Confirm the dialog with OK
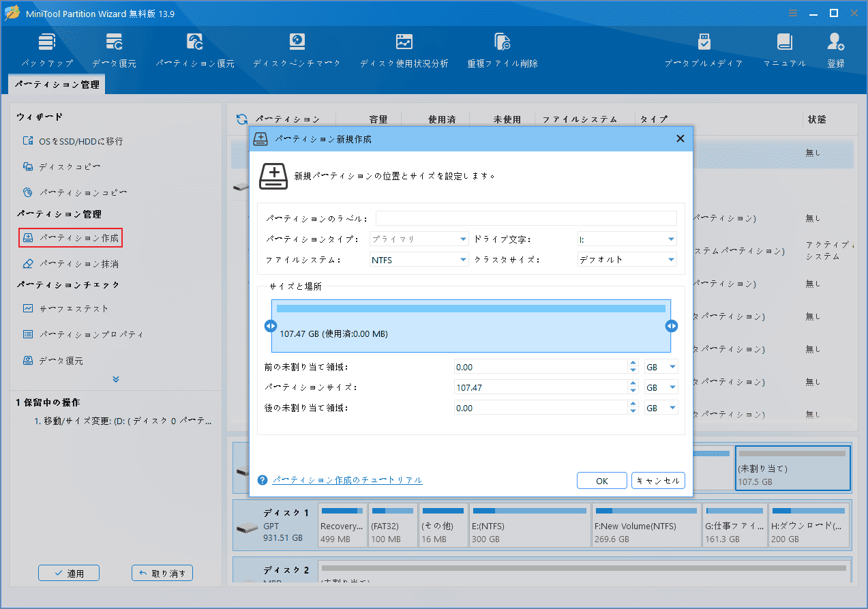868x609 pixels. click(x=602, y=481)
